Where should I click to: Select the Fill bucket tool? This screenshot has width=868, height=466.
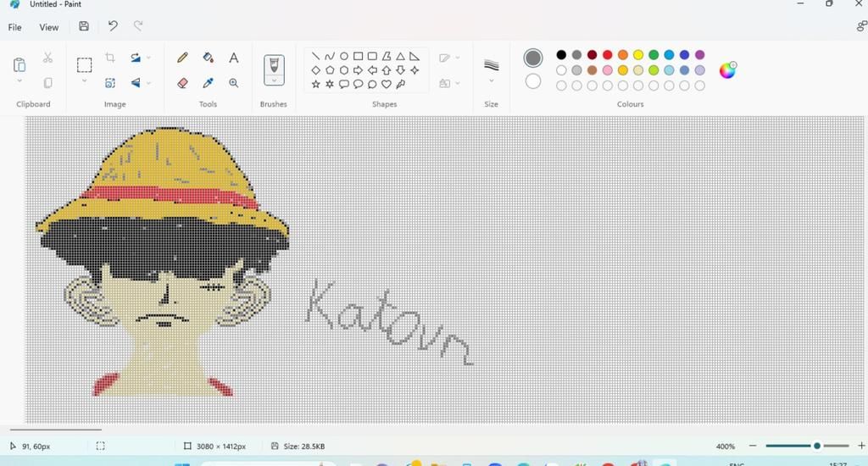209,58
